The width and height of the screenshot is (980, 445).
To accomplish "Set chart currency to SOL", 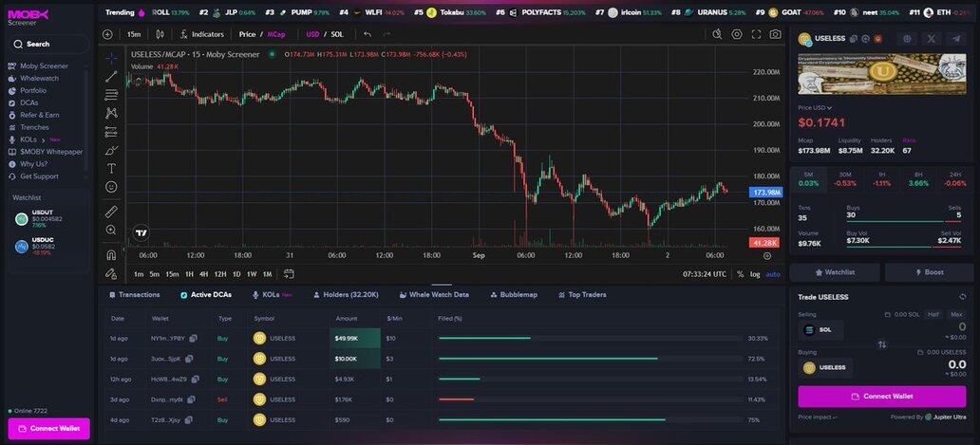I will coord(337,34).
